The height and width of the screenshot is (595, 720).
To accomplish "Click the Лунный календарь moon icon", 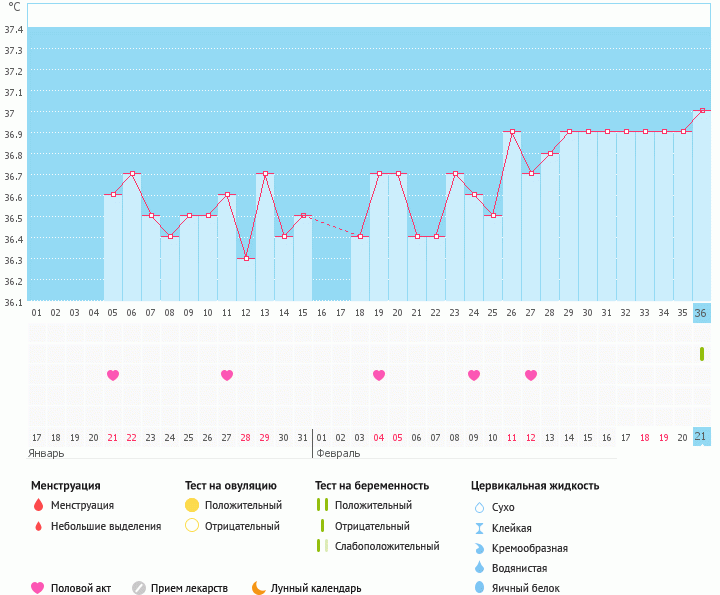I will pyautogui.click(x=259, y=588).
